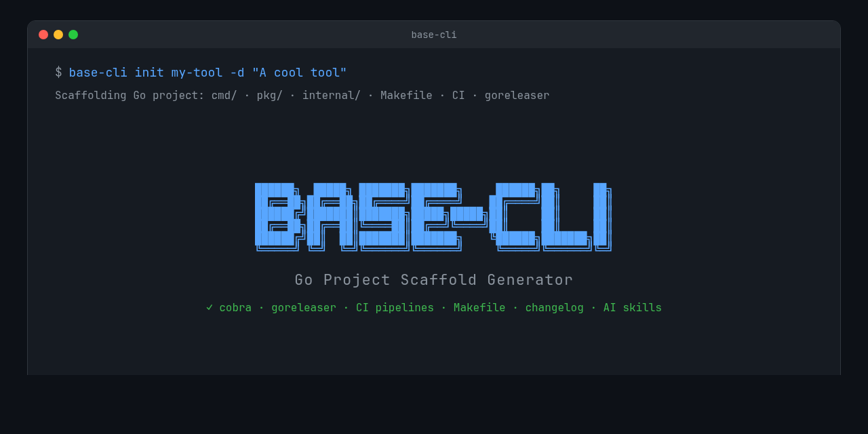Click the green cobra goreleaser feature line
Screen dimensions: 868x434
point(434,308)
